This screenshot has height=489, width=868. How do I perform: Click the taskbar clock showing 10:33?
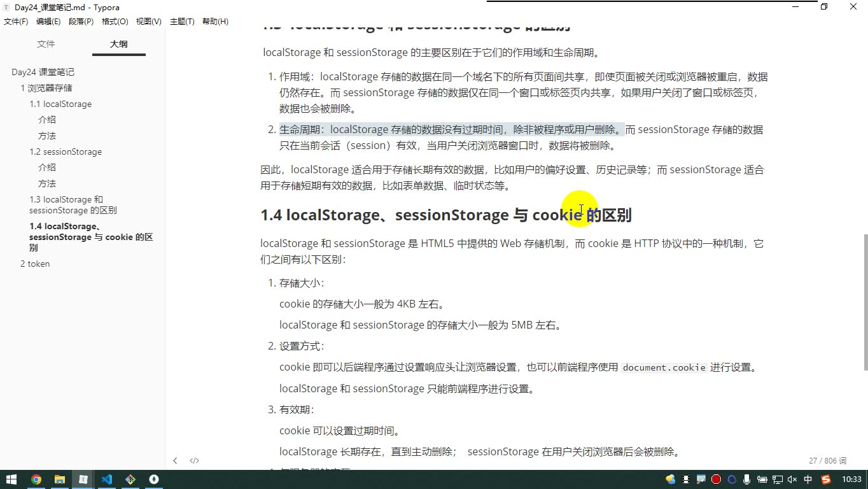pyautogui.click(x=851, y=479)
